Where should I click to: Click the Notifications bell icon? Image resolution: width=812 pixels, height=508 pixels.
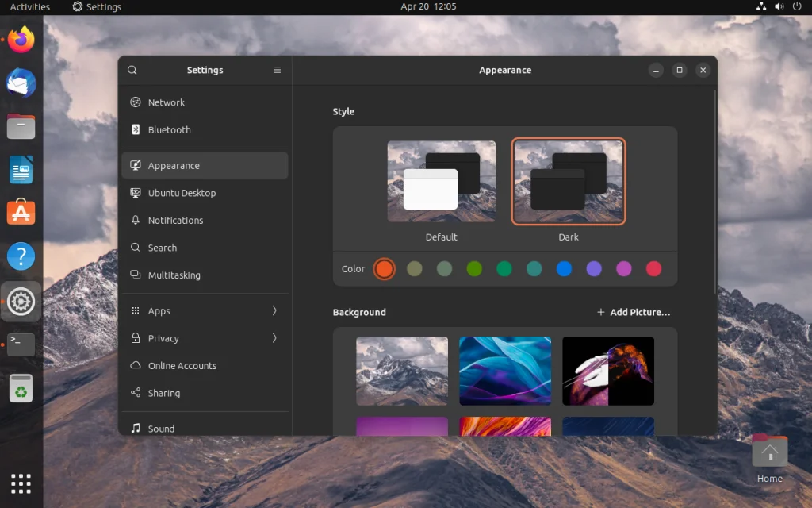pos(135,221)
